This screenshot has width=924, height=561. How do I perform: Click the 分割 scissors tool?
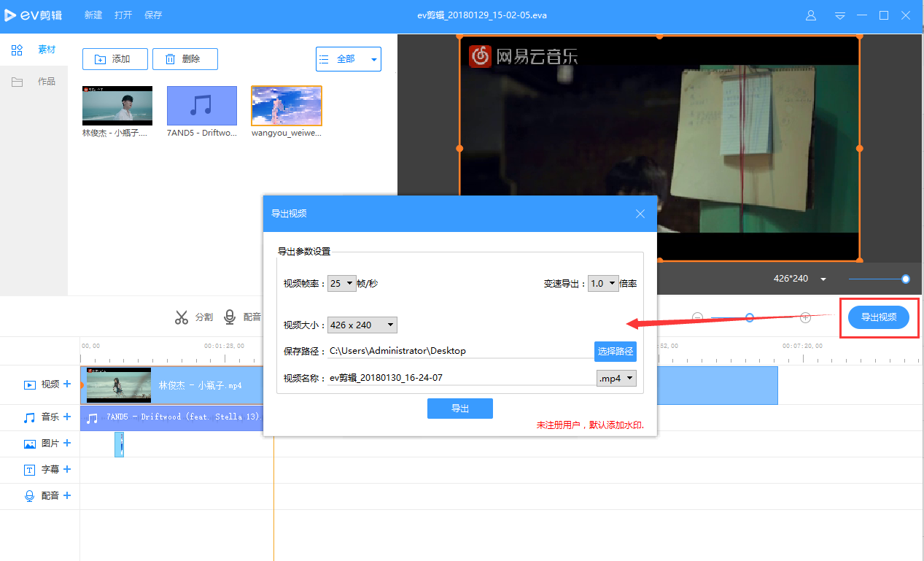[x=193, y=317]
